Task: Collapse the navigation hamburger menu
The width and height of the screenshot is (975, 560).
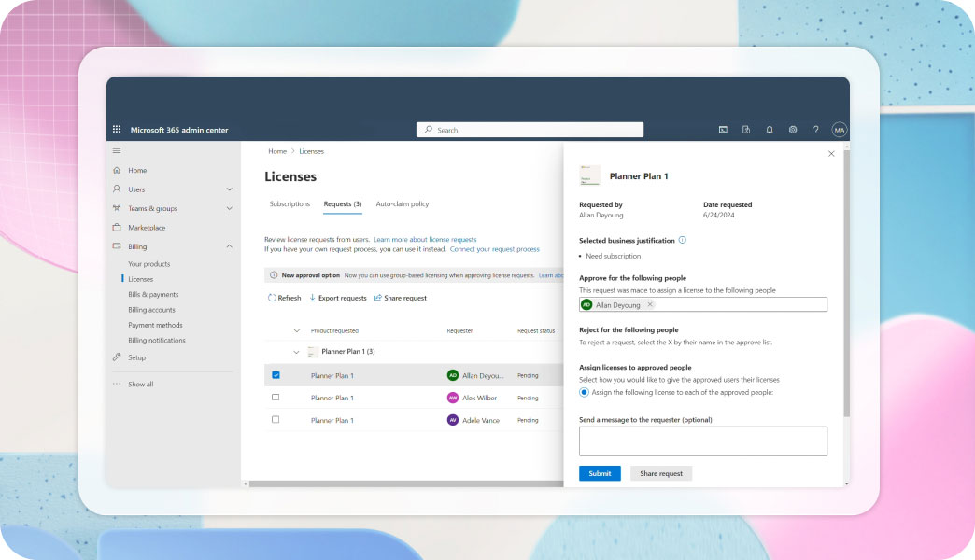Action: coord(117,150)
